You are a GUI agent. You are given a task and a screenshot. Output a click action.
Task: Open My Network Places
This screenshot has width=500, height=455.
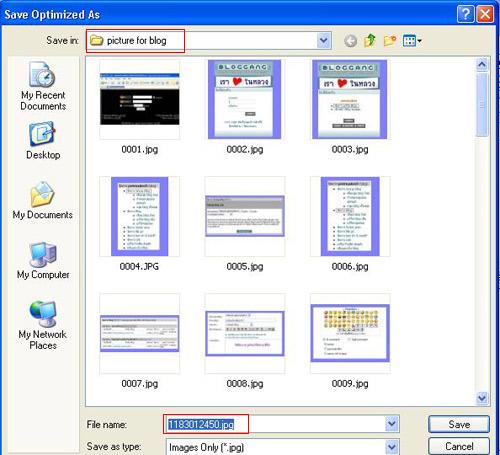pyautogui.click(x=43, y=325)
